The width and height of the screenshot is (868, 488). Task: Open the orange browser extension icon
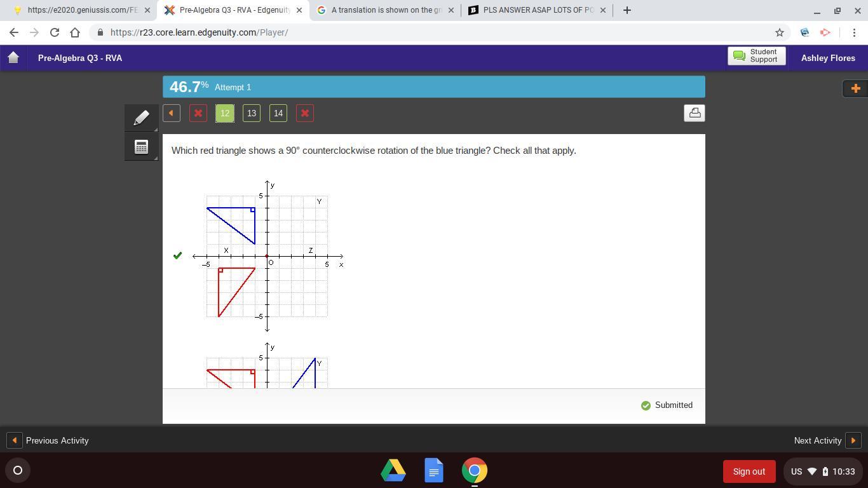tap(825, 32)
